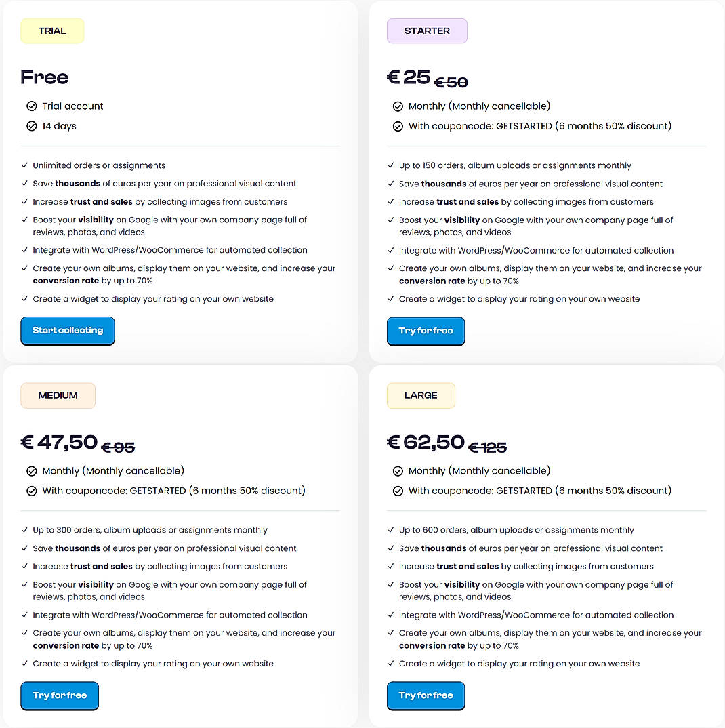The width and height of the screenshot is (725, 728).
Task: Click Try for free under the Starter plan
Action: click(426, 331)
